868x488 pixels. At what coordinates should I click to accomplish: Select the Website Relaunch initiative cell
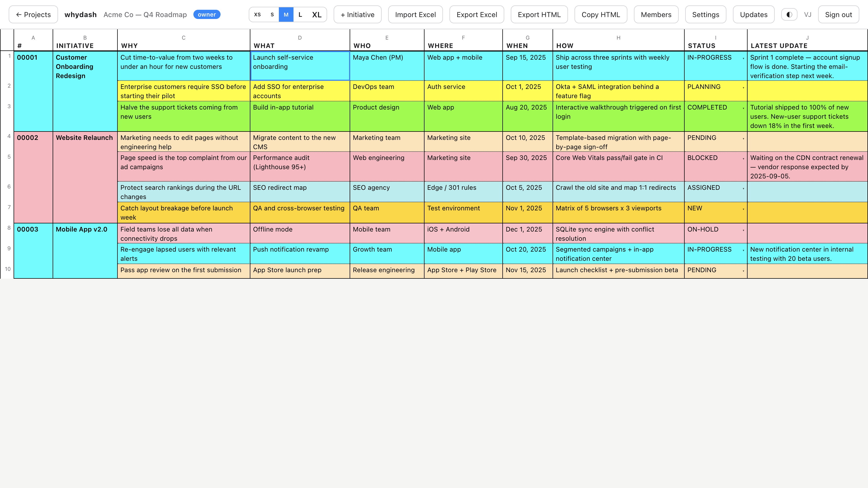85,177
